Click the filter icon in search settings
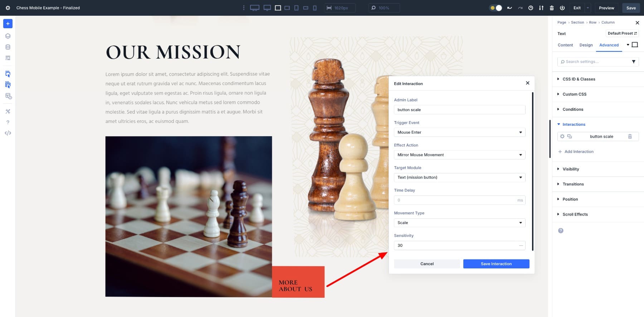 click(x=634, y=62)
